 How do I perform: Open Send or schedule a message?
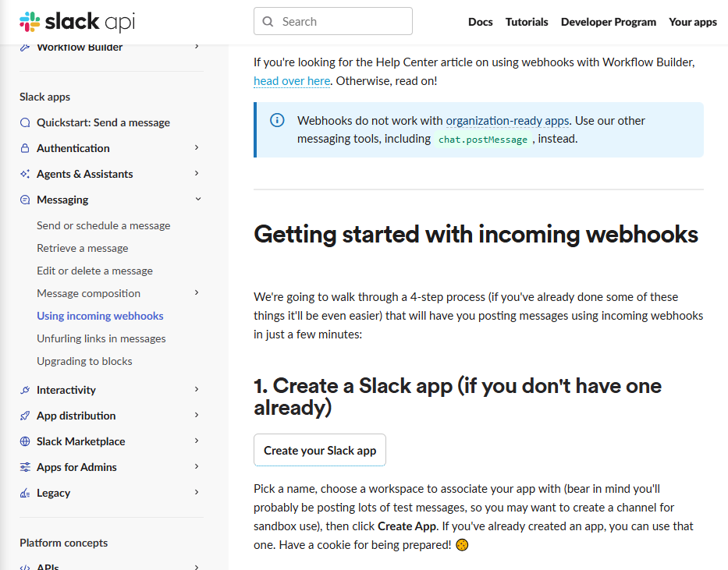[x=104, y=225]
